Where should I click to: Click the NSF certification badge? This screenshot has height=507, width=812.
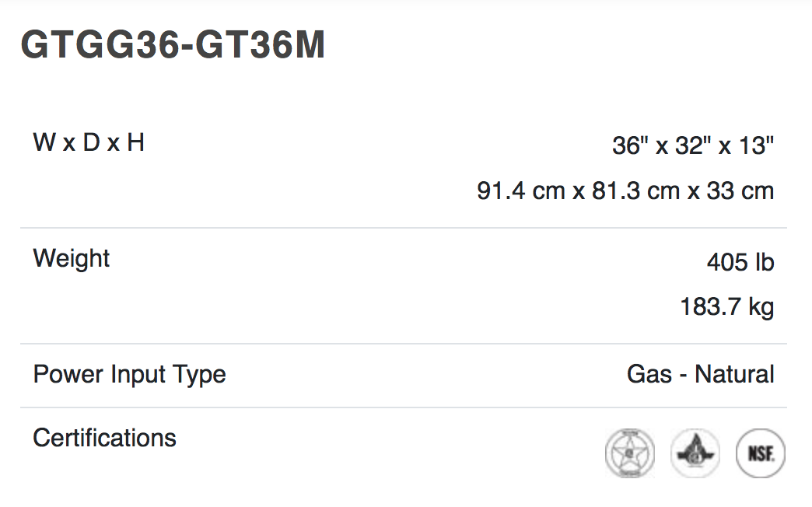point(760,453)
